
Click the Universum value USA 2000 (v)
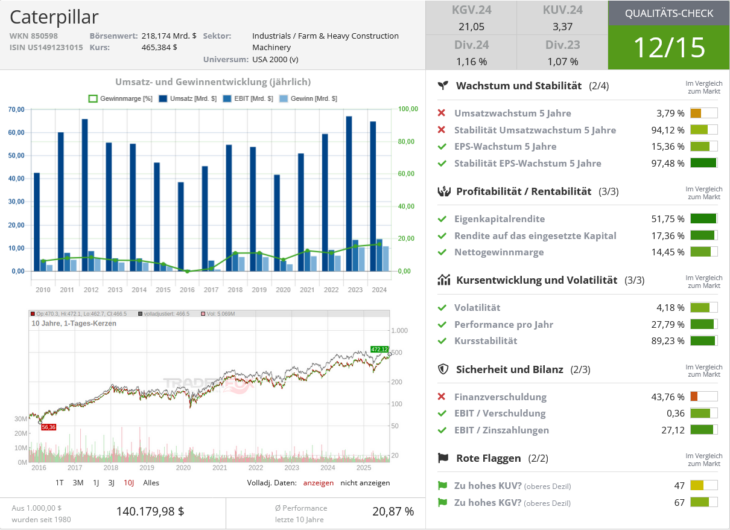coord(275,59)
